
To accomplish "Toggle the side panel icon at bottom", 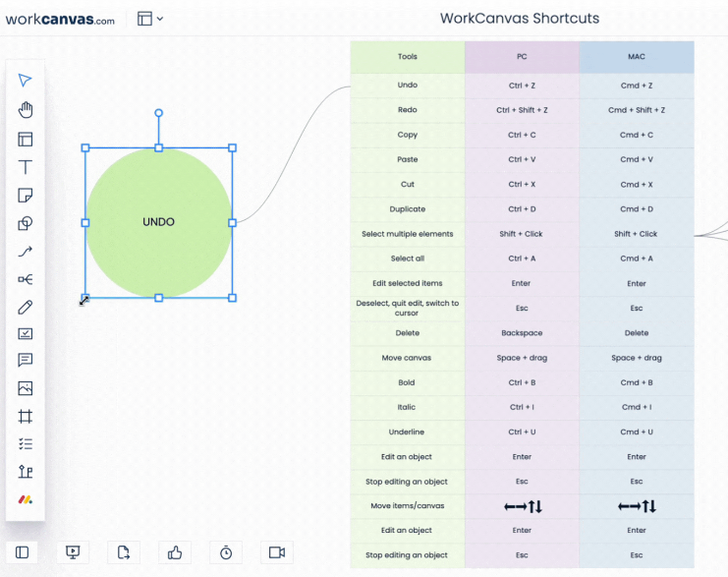I will [22, 552].
